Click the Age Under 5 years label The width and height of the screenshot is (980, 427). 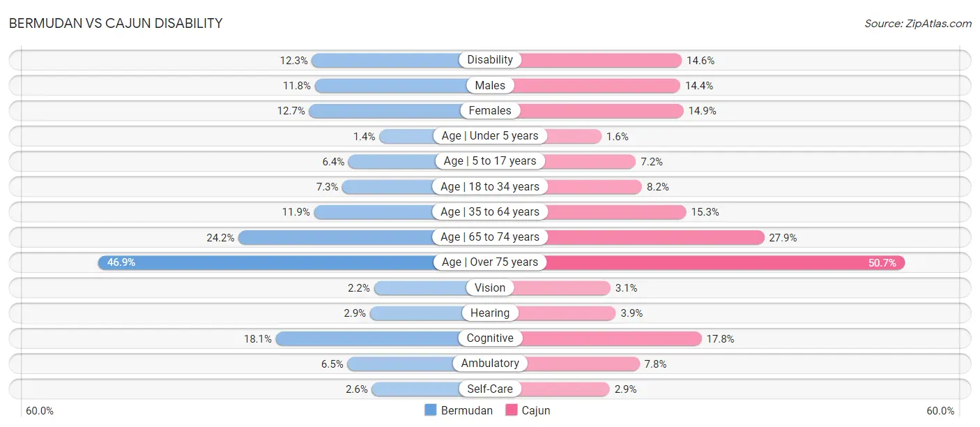coord(490,136)
